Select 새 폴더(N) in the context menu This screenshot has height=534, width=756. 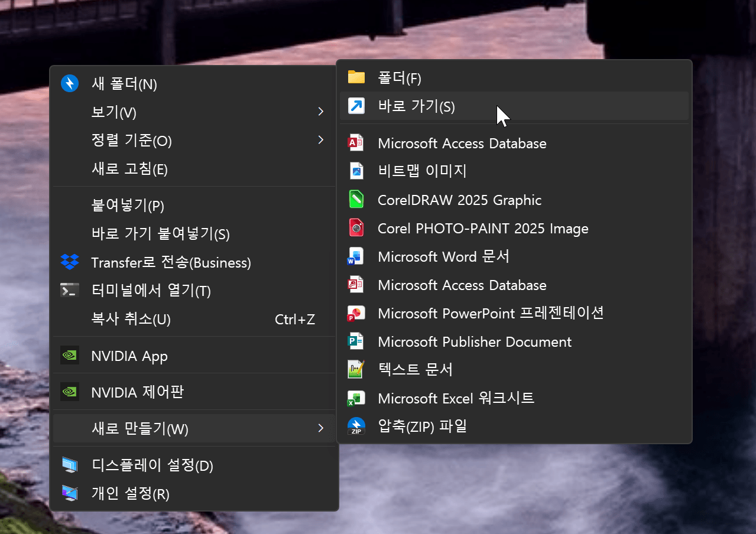click(x=194, y=83)
